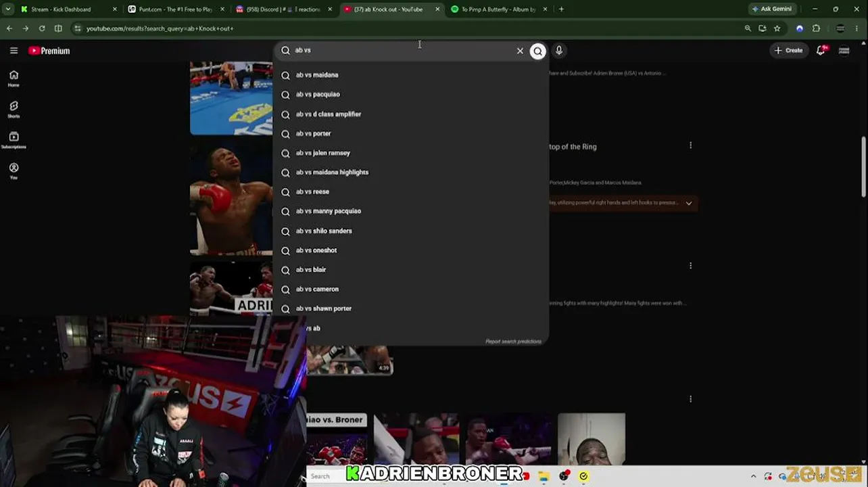Viewport: 868px width, 487px height.
Task: Open options for 'top of the Ring' video
Action: coord(690,145)
